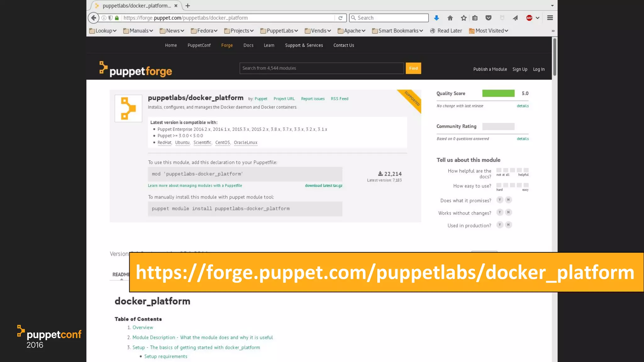Click download latest tar.gz link
Image resolution: width=644 pixels, height=362 pixels.
click(x=324, y=186)
